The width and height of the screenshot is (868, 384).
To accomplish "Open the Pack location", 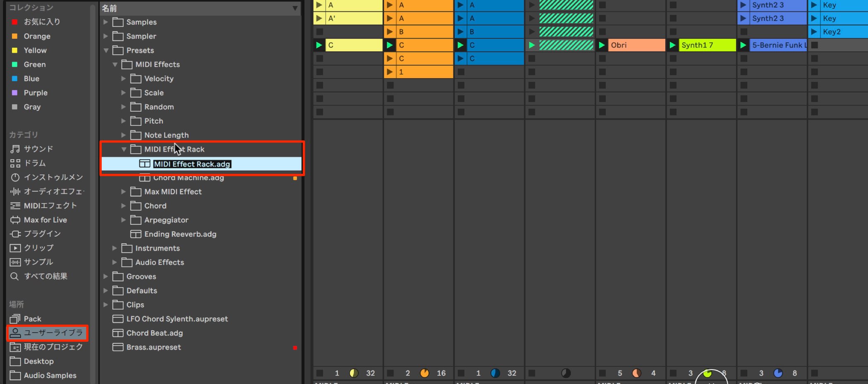I will (32, 319).
